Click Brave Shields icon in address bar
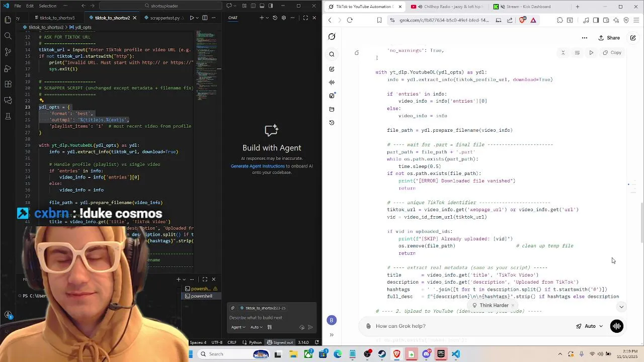 tap(522, 20)
